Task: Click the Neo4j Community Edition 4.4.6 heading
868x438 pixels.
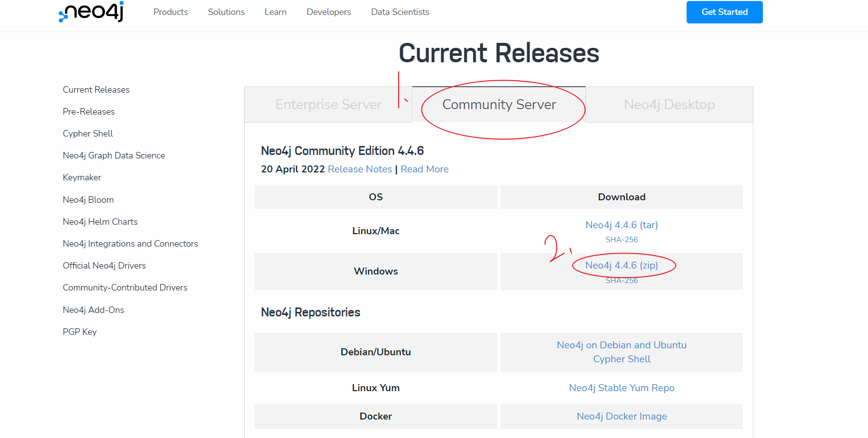Action: click(x=342, y=150)
